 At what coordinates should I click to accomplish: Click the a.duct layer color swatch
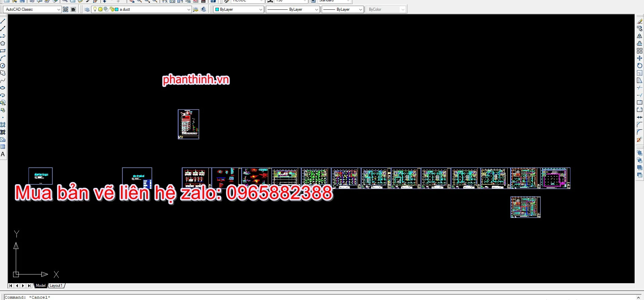[x=117, y=9]
